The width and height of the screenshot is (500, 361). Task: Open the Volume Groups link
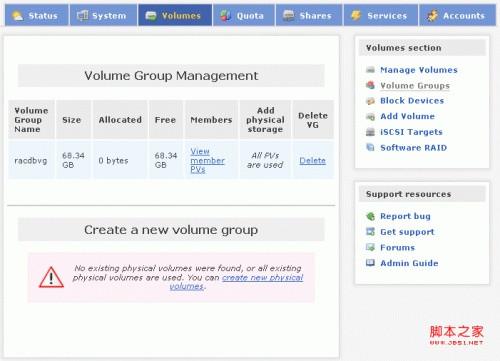pos(415,86)
